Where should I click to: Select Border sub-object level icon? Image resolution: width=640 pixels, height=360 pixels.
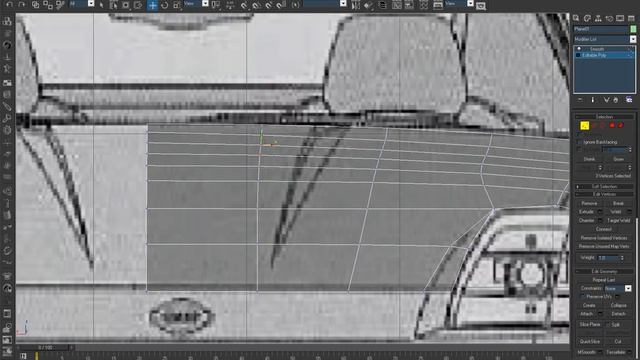pyautogui.click(x=603, y=126)
